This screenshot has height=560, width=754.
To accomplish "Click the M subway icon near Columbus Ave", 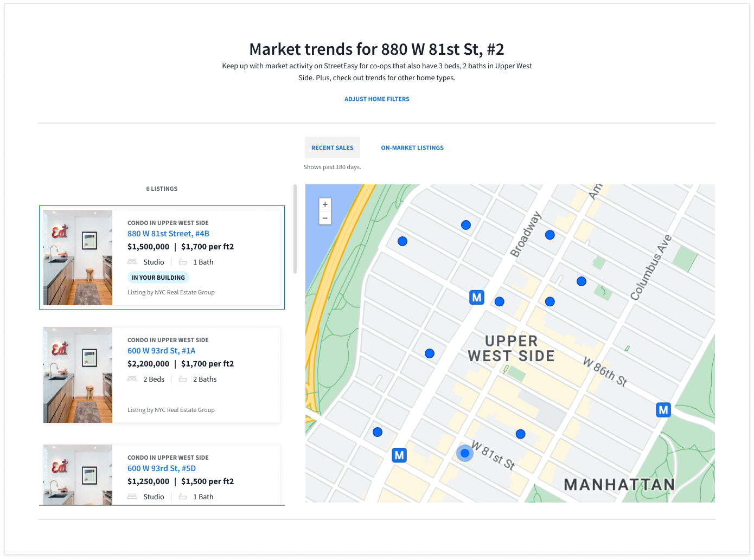I will click(663, 410).
